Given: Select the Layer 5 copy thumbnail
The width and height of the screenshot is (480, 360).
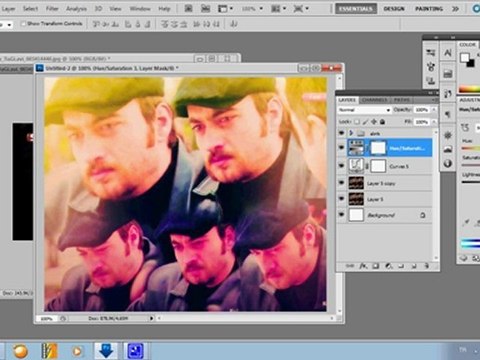Looking at the screenshot, I should [x=356, y=183].
